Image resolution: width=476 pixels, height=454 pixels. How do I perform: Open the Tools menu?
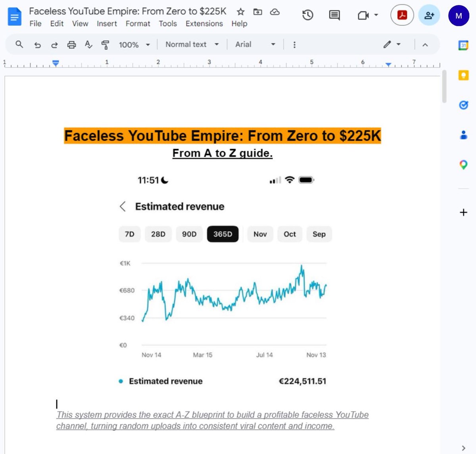point(168,24)
